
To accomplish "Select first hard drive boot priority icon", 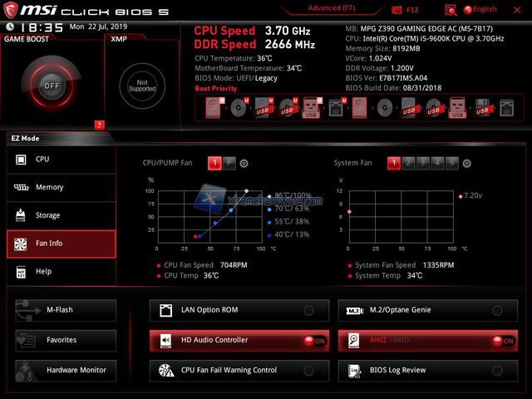I will (x=216, y=107).
